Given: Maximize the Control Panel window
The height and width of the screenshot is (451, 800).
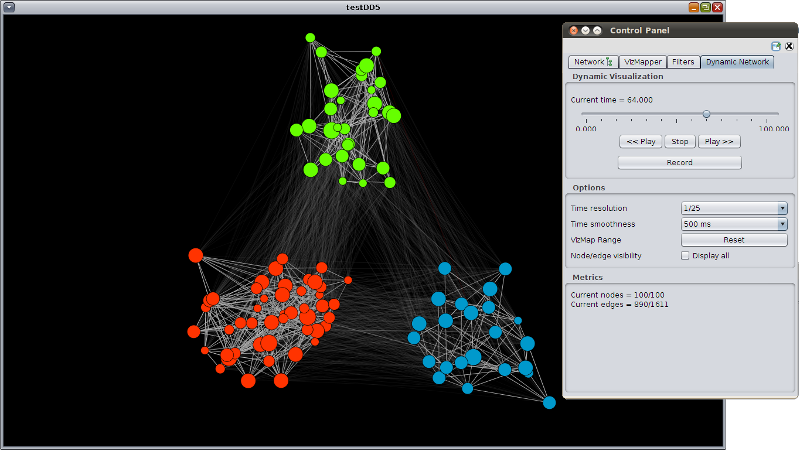Looking at the screenshot, I should click(x=597, y=31).
